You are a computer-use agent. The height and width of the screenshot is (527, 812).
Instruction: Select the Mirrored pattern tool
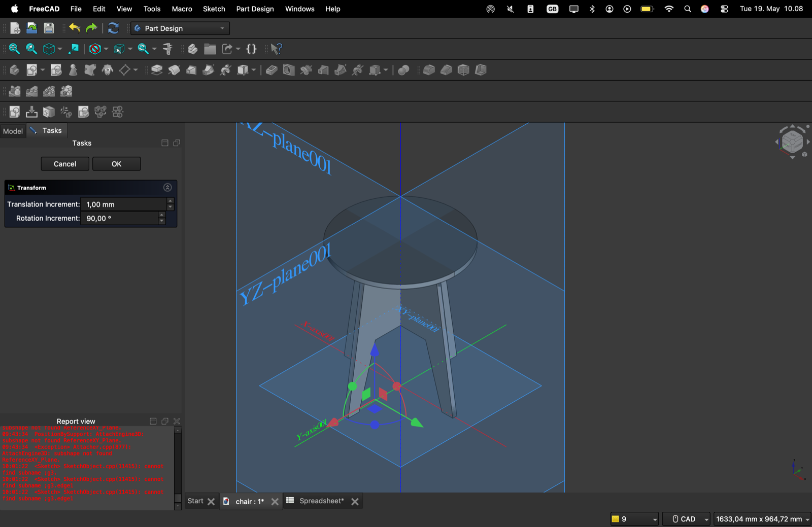[x=15, y=91]
